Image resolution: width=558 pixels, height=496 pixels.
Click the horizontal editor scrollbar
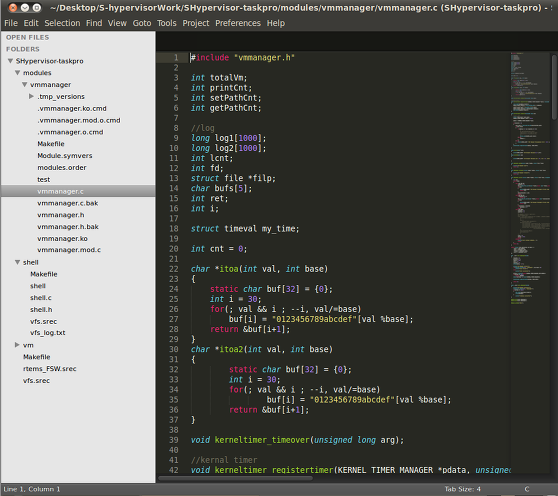coord(236,478)
